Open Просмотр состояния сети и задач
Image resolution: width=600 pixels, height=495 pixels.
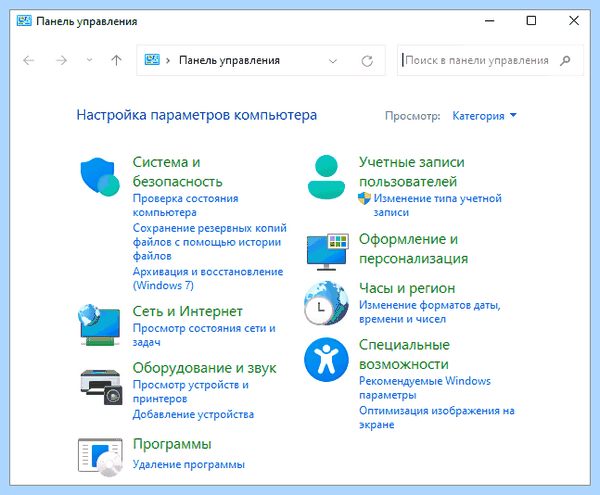tap(204, 335)
